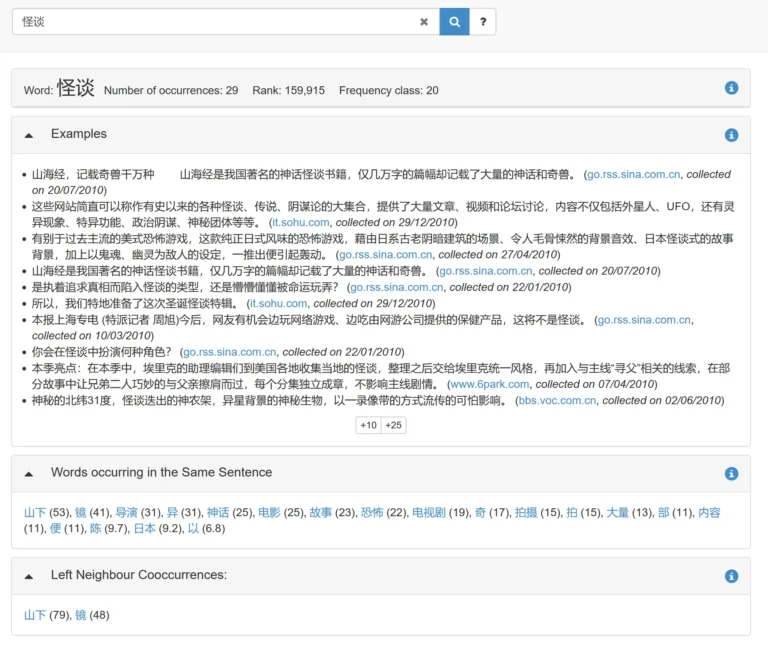Click info icon in the Word summary panel

pyautogui.click(x=731, y=88)
